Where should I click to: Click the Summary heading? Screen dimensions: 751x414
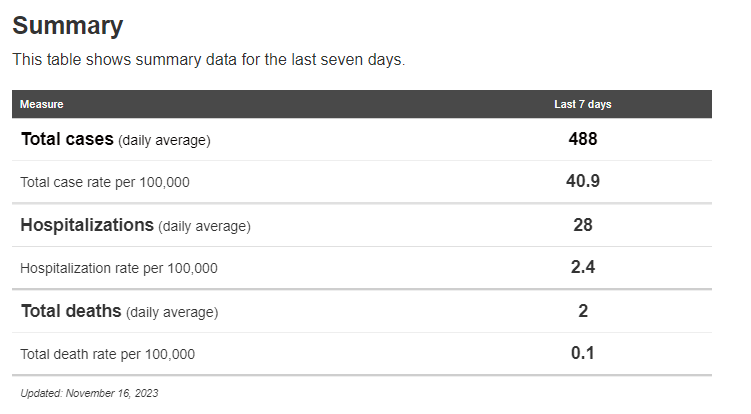68,26
